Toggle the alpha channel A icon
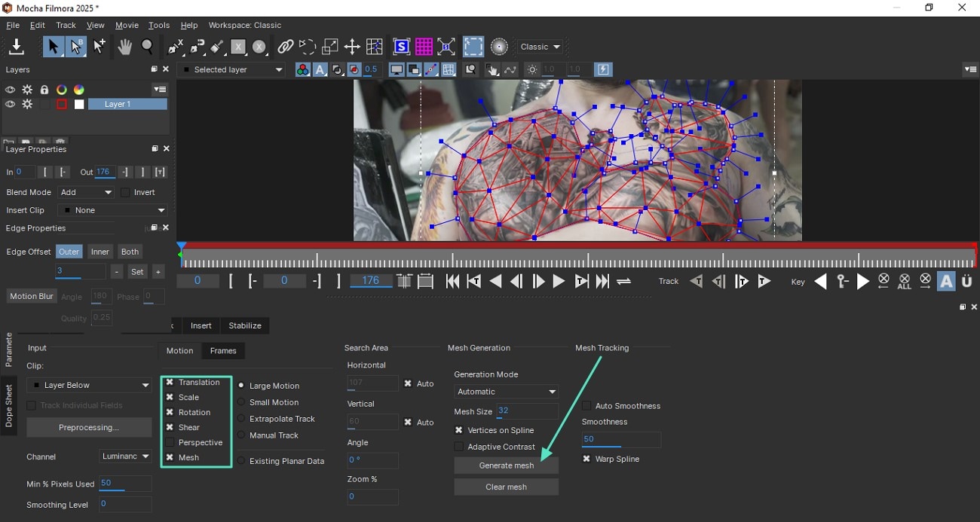Image resolution: width=980 pixels, height=522 pixels. click(320, 70)
